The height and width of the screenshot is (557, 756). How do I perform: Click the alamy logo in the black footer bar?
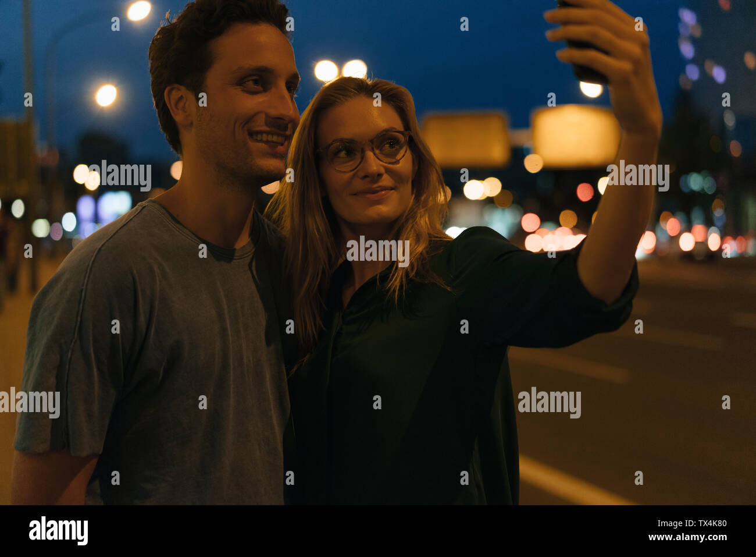coord(59,531)
